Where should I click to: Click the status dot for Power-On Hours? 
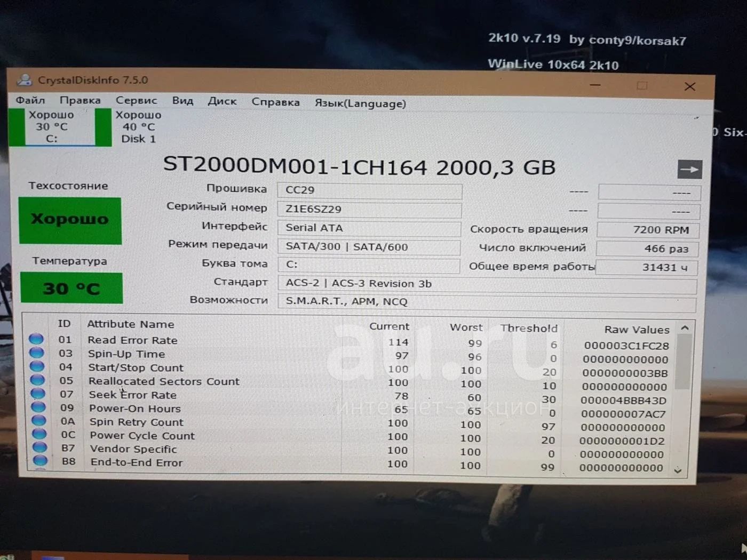point(38,406)
